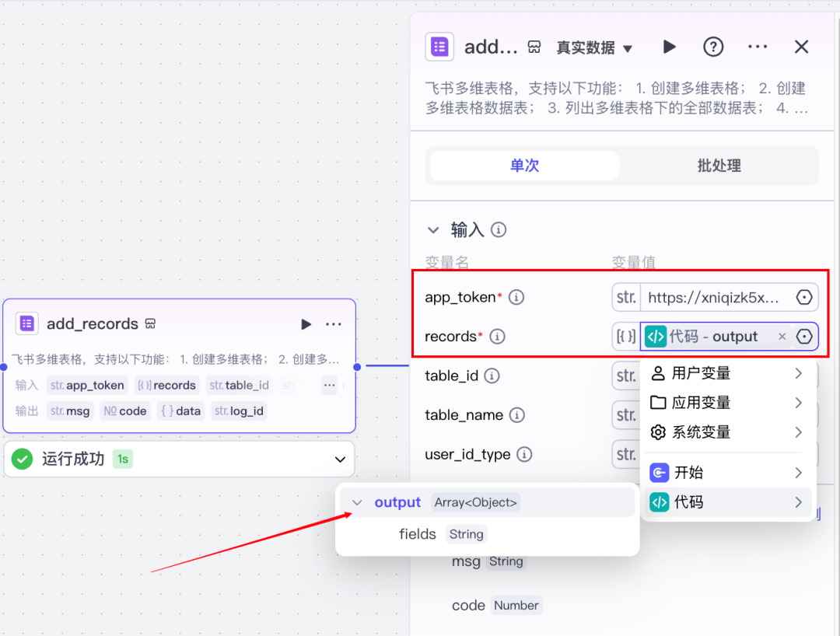Open add_records canvas node more menu

click(333, 324)
